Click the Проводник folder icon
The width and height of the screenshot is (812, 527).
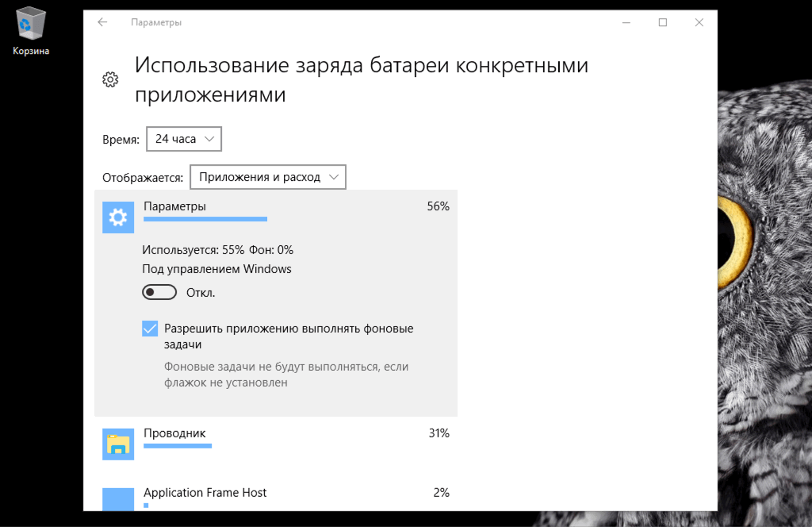tap(118, 444)
